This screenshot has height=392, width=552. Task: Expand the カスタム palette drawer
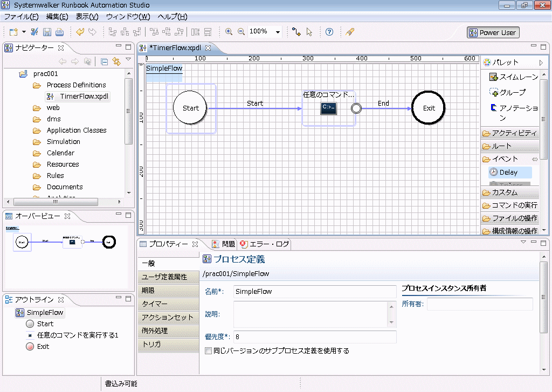click(510, 192)
